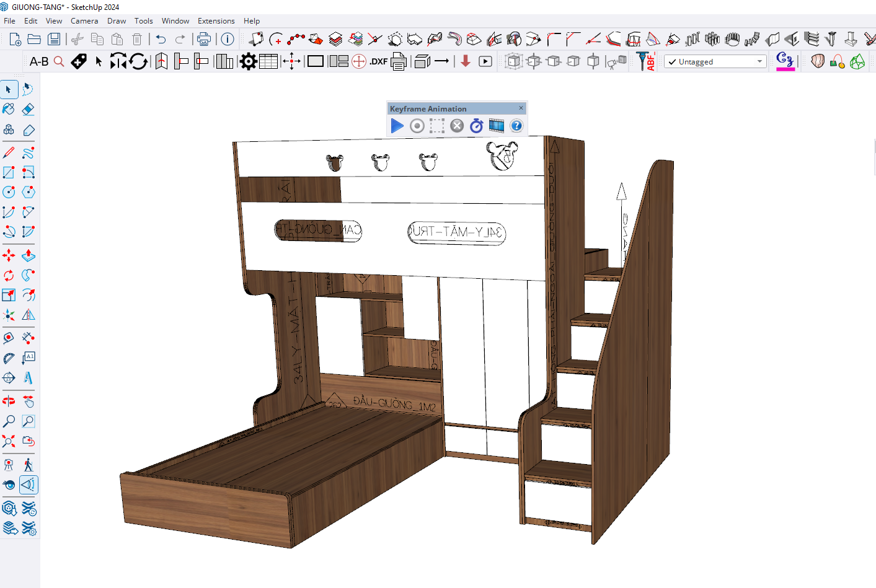Open the Camera menu
This screenshot has width=876, height=588.
[84, 21]
